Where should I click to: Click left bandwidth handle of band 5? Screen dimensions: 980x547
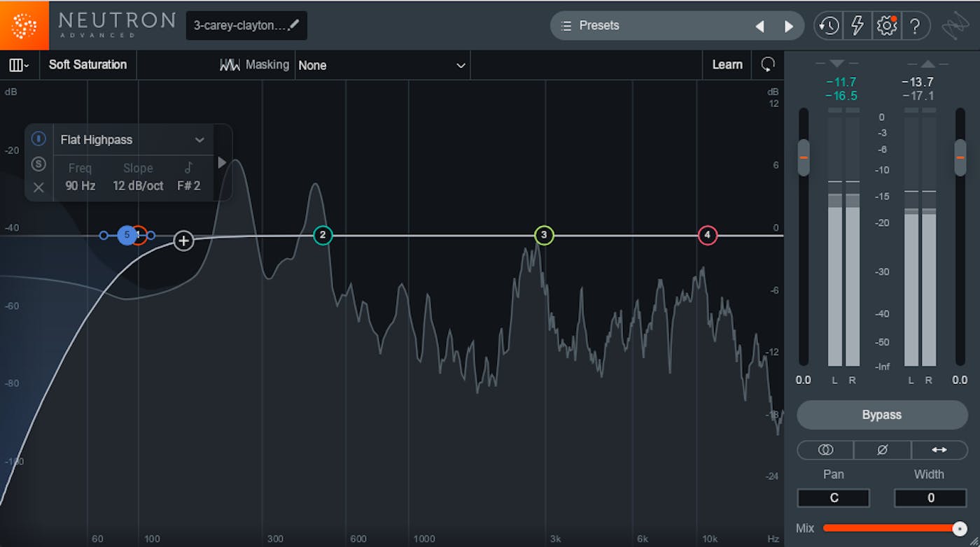(104, 236)
